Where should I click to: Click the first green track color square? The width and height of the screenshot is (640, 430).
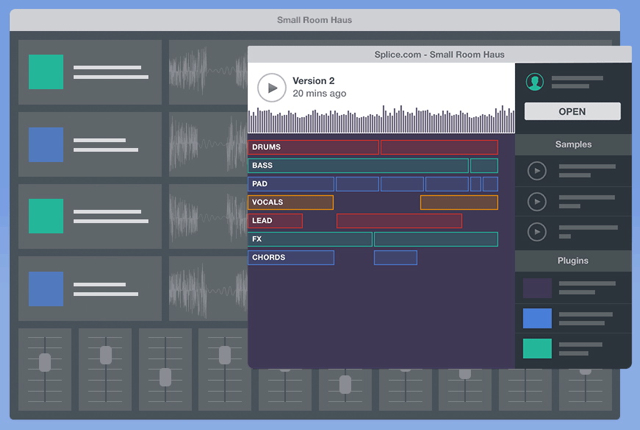click(46, 72)
